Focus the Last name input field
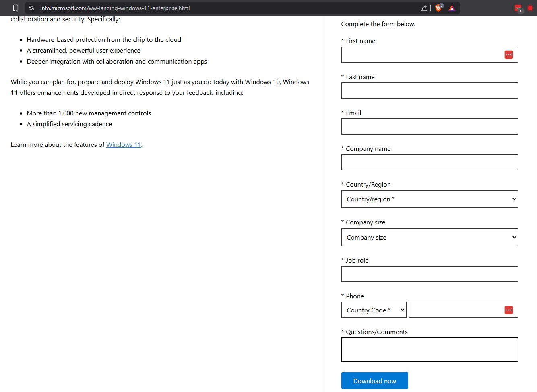Screen dimensions: 537x392 (430, 91)
